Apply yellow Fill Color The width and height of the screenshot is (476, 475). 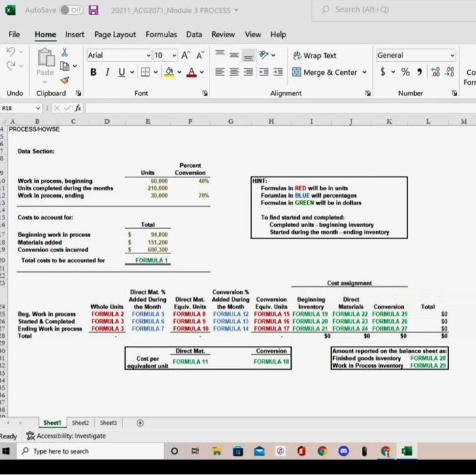point(169,72)
